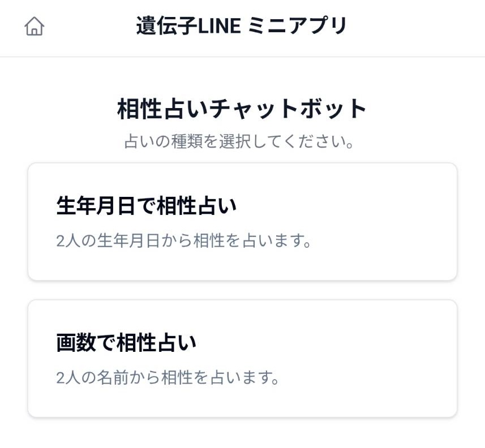Click the "2人の生年月日から相性を占います。" description
This screenshot has width=485, height=448.
pos(184,241)
